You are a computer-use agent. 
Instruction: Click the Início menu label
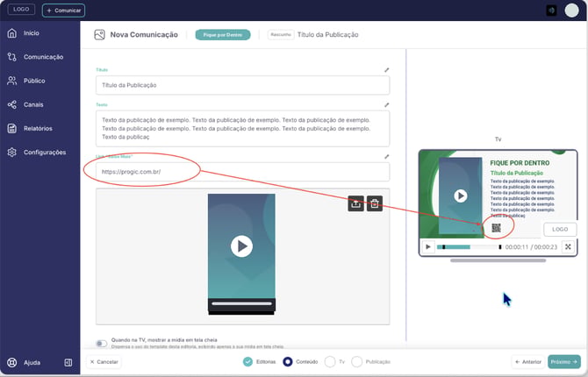32,33
